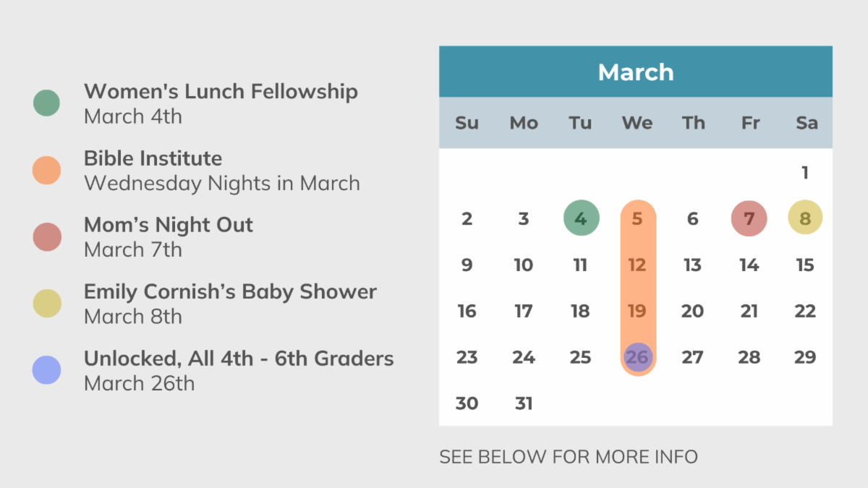868x488 pixels.
Task: Select March 4 on the calendar
Action: point(581,218)
